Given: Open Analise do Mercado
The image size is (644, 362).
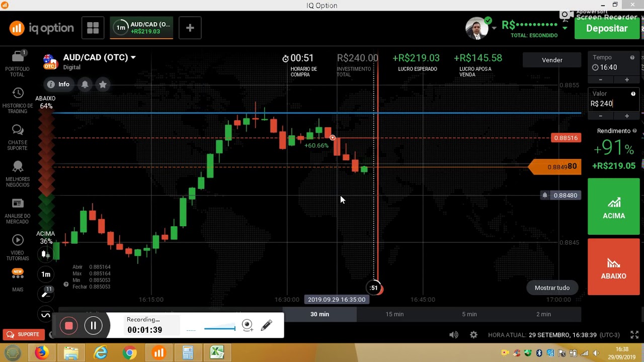Looking at the screenshot, I should click(18, 211).
